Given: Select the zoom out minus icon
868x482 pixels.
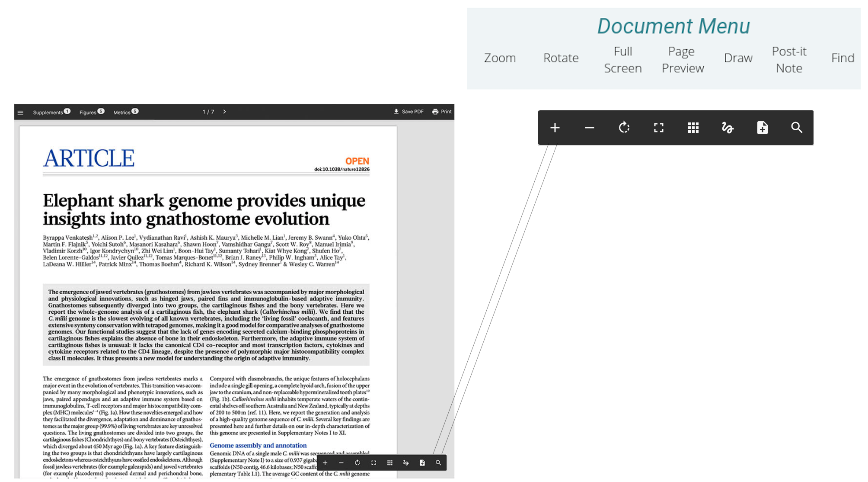Looking at the screenshot, I should click(589, 128).
